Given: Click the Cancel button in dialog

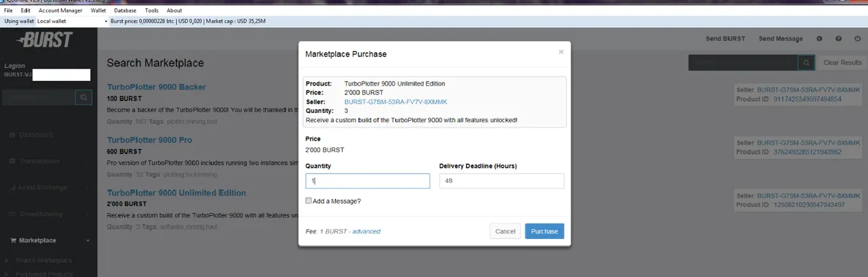Looking at the screenshot, I should coord(505,232).
